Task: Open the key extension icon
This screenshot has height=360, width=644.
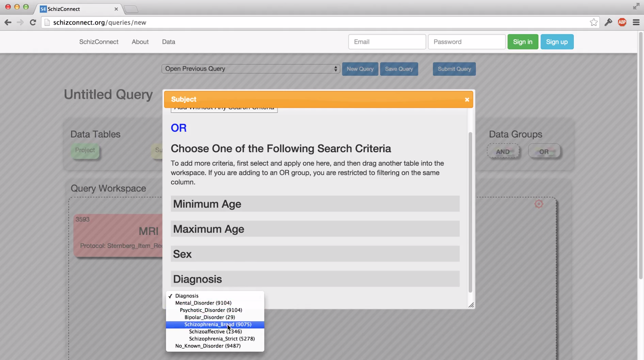Action: pos(608,23)
